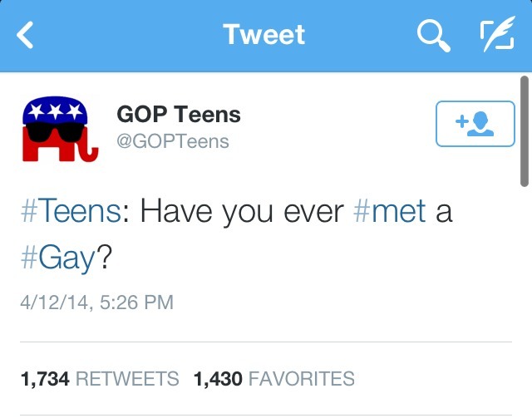532x418 pixels.
Task: Tap the back arrow in the header
Action: click(27, 36)
